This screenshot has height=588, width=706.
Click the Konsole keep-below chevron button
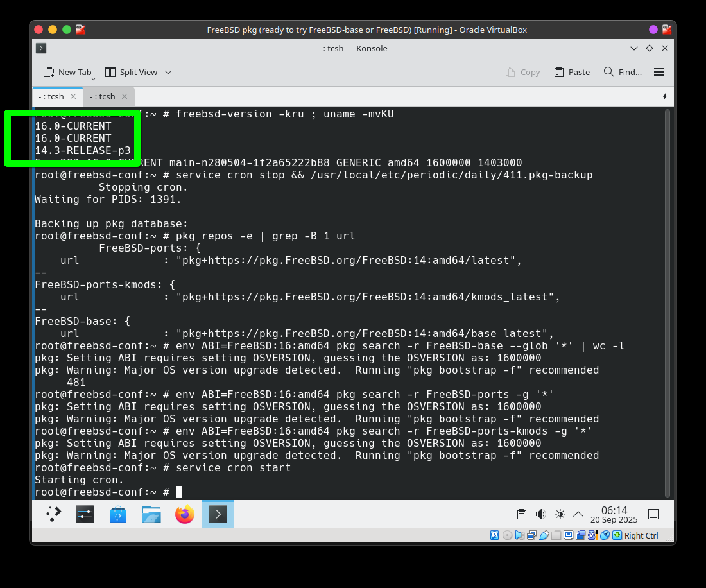(634, 48)
